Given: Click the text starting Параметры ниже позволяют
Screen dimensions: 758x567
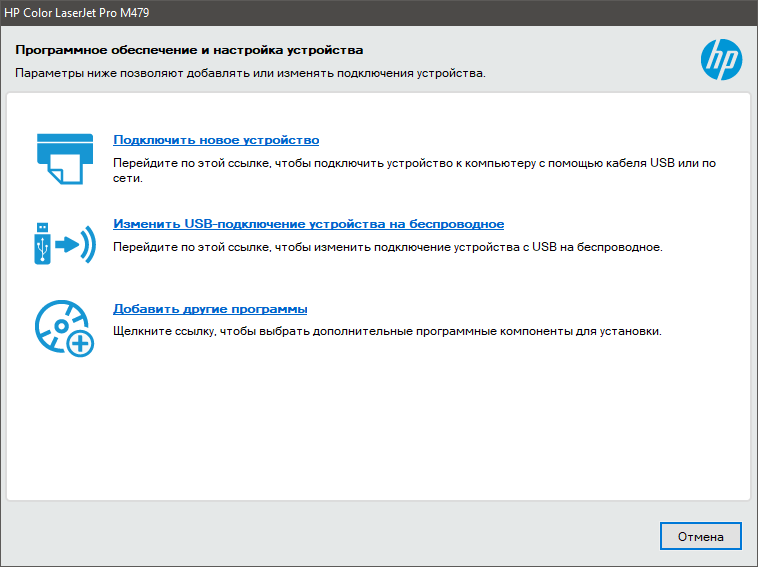Looking at the screenshot, I should (x=250, y=73).
